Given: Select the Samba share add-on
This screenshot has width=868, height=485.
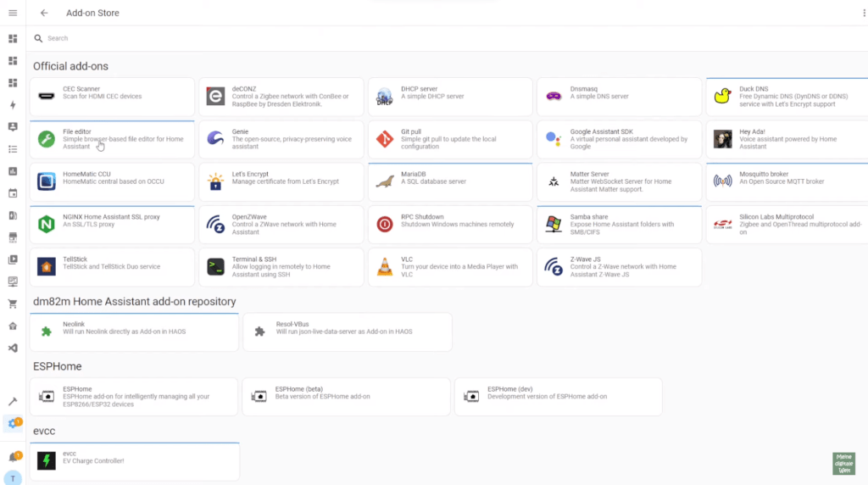Looking at the screenshot, I should point(619,224).
